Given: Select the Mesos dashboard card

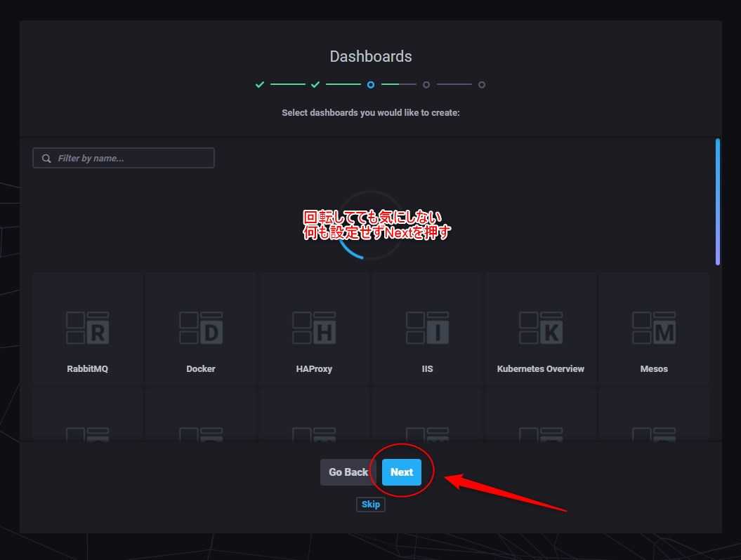Looking at the screenshot, I should 654,328.
